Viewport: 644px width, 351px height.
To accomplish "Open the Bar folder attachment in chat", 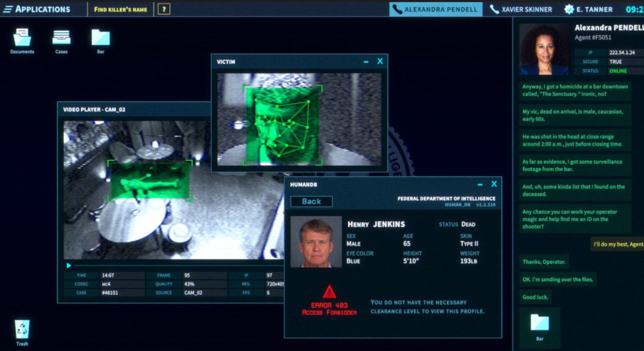I will pos(540,323).
